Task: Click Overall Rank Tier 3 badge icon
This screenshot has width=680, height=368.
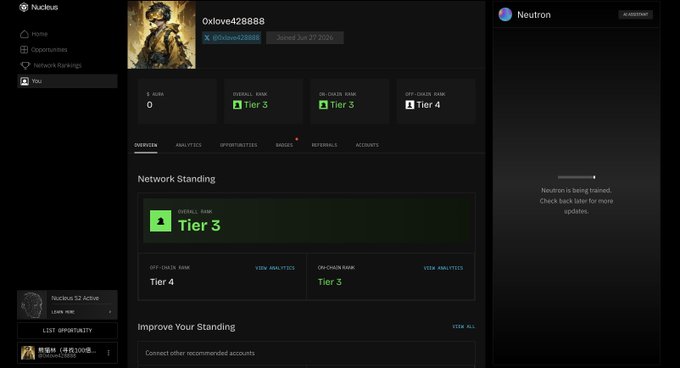Action: click(x=237, y=105)
